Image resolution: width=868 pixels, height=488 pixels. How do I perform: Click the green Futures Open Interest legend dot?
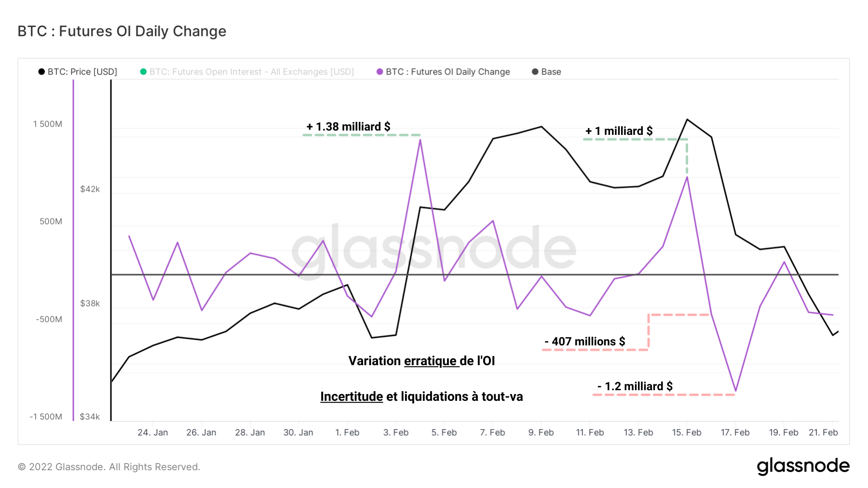click(x=143, y=72)
